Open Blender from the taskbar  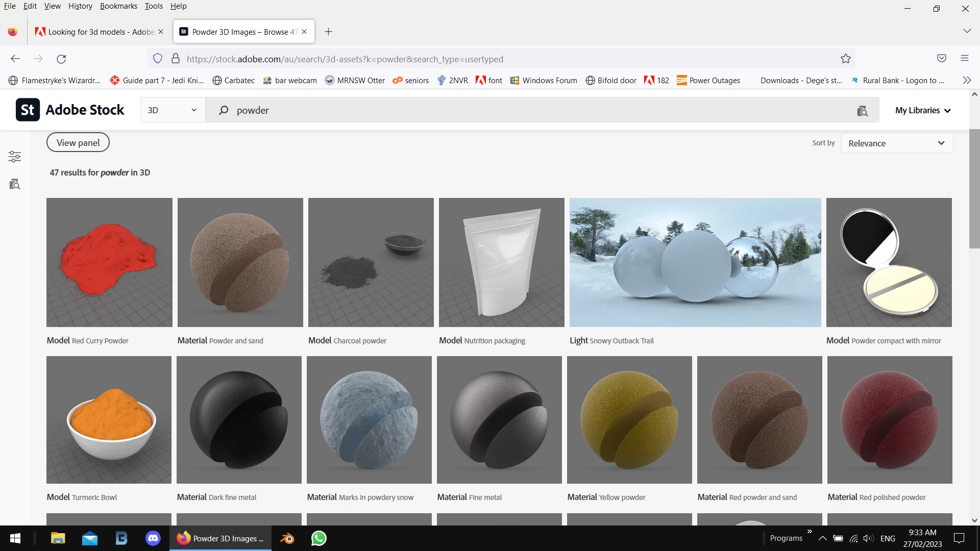coord(287,538)
